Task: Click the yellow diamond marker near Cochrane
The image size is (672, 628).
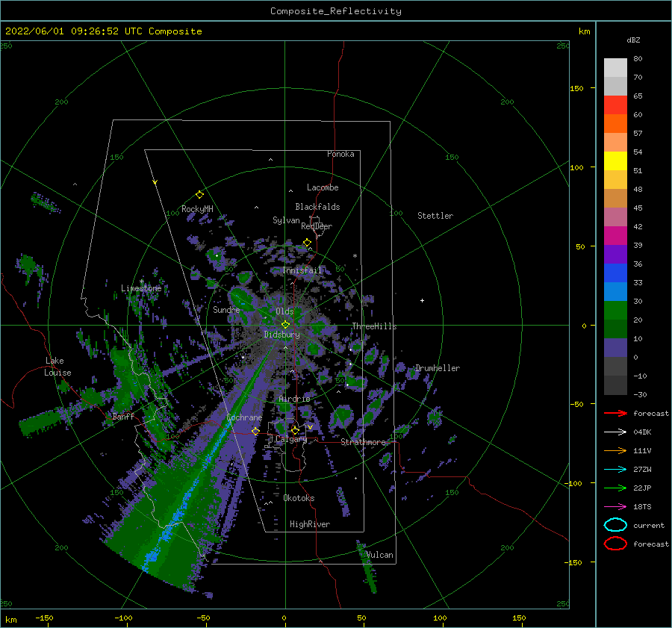Action: point(255,431)
